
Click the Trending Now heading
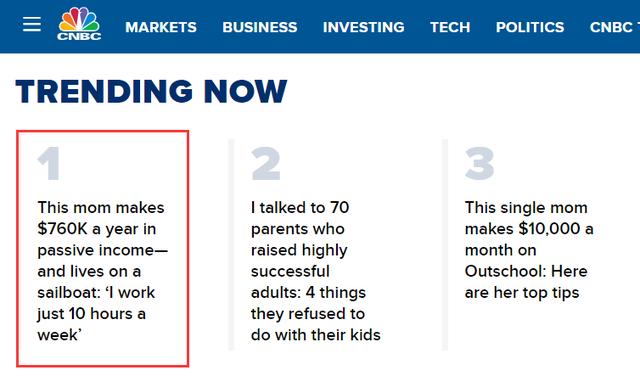click(151, 91)
